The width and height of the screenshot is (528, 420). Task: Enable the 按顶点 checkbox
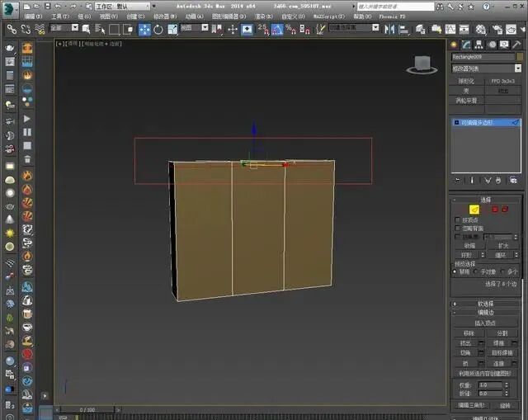click(x=457, y=220)
